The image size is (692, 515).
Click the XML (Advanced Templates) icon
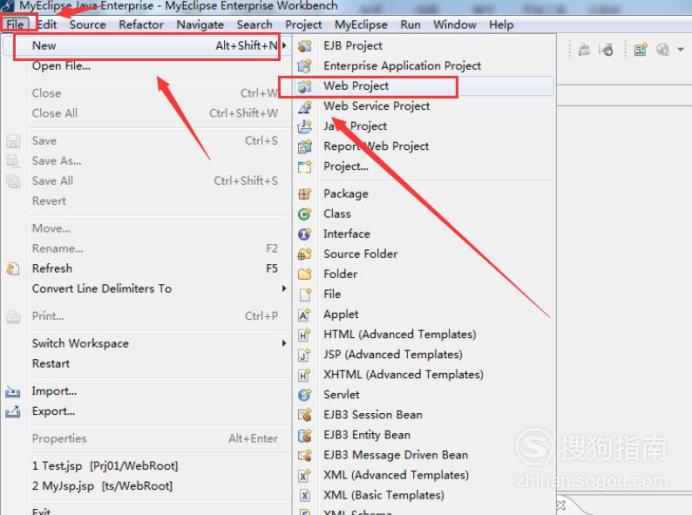click(305, 475)
